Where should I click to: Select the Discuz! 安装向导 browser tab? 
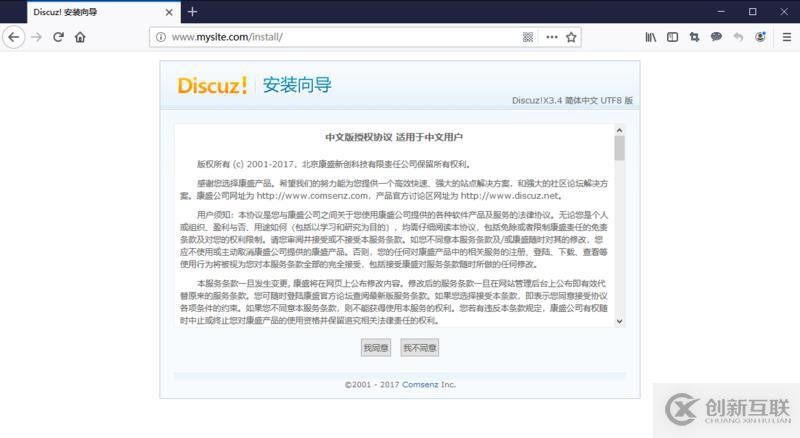pos(104,12)
